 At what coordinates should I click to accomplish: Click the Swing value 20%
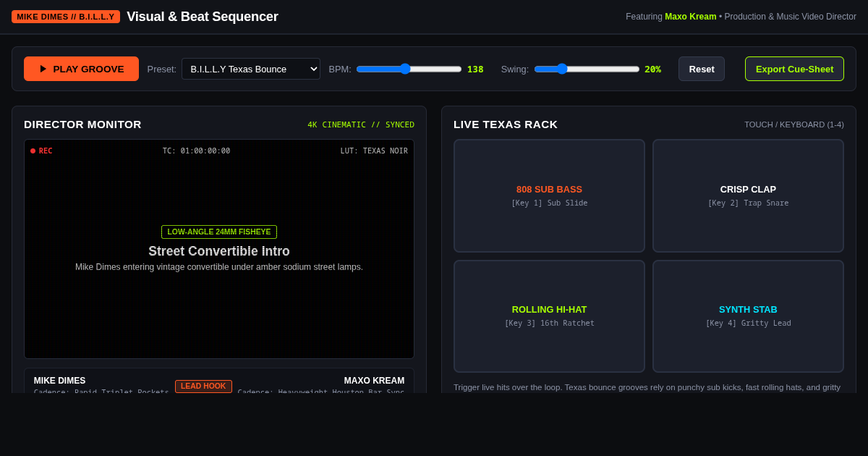[652, 69]
